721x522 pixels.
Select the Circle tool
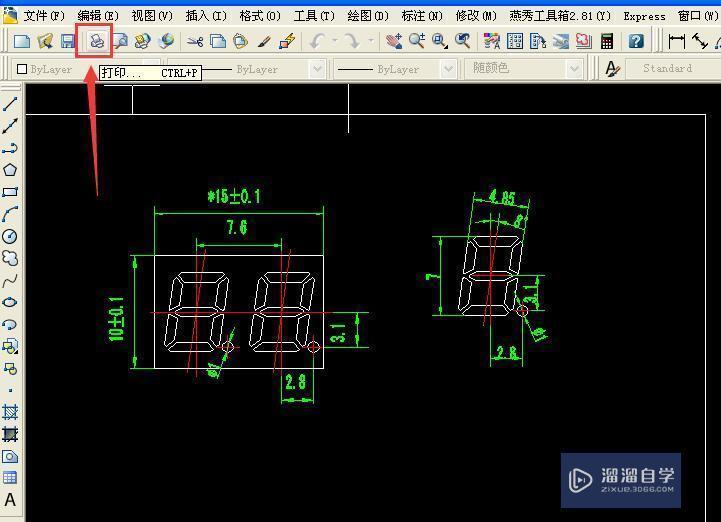pos(10,236)
